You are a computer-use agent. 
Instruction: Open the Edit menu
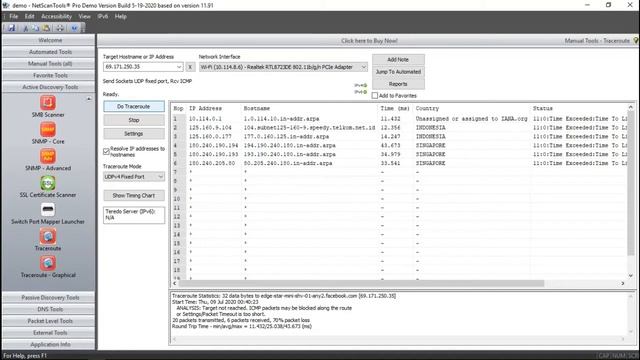pyautogui.click(x=29, y=16)
